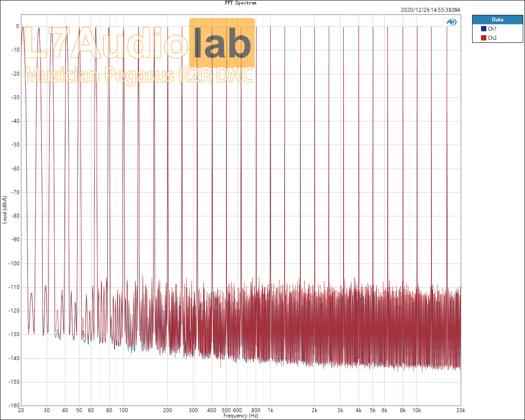525x420 pixels.
Task: Click the -60 tick label on level axis
Action: pyautogui.click(x=14, y=169)
